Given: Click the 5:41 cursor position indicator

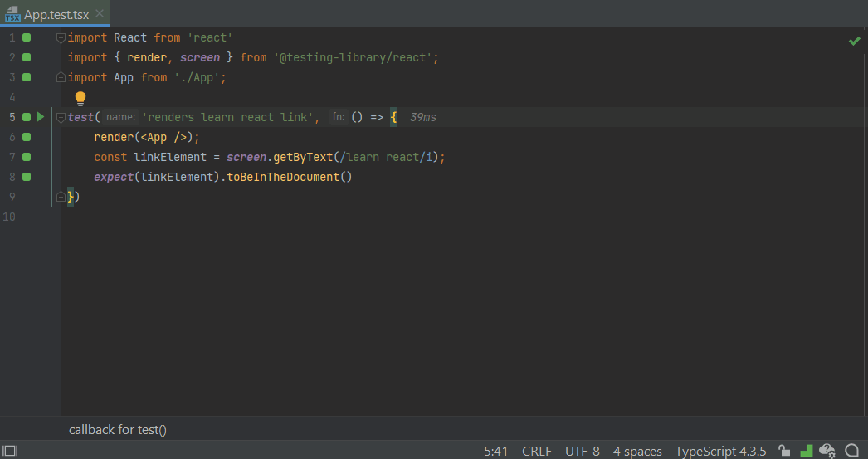Looking at the screenshot, I should click(496, 451).
